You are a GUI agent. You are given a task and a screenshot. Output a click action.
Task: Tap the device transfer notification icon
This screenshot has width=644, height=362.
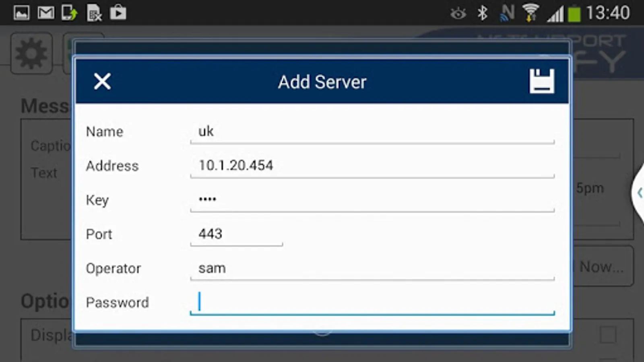click(70, 13)
